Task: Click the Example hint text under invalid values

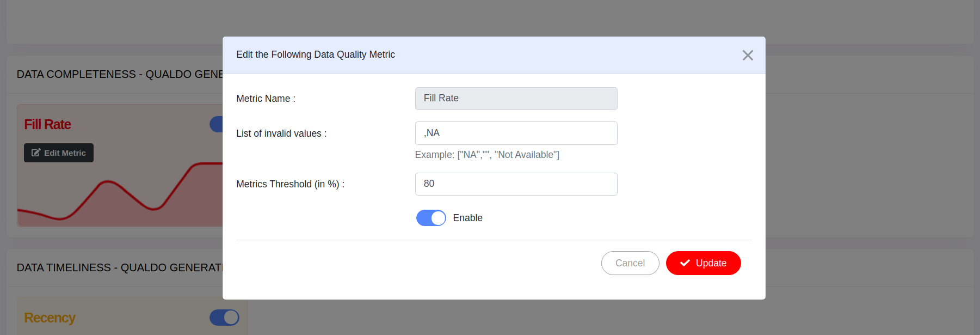Action: click(x=486, y=155)
